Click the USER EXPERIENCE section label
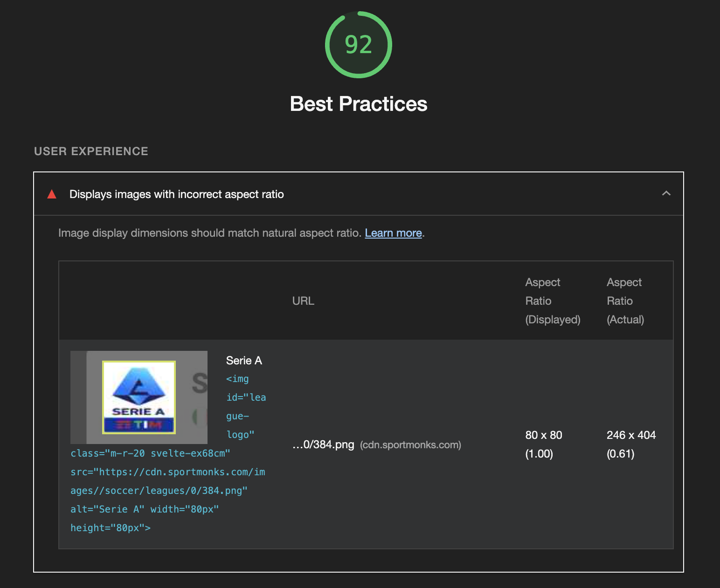The image size is (720, 588). tap(90, 151)
